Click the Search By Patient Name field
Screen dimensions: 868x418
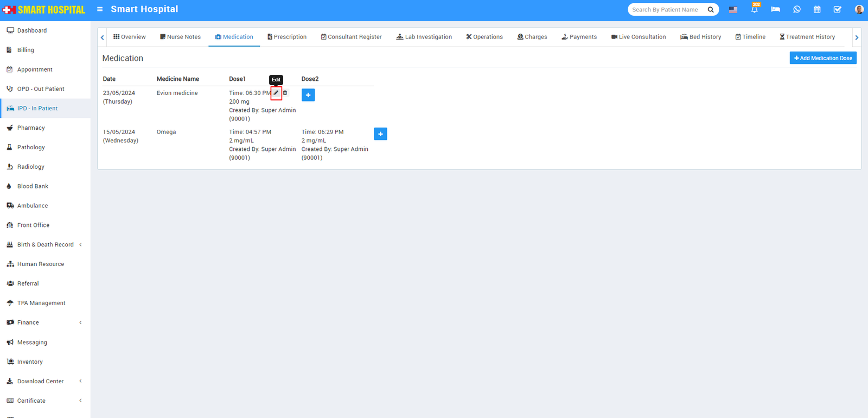tap(666, 10)
